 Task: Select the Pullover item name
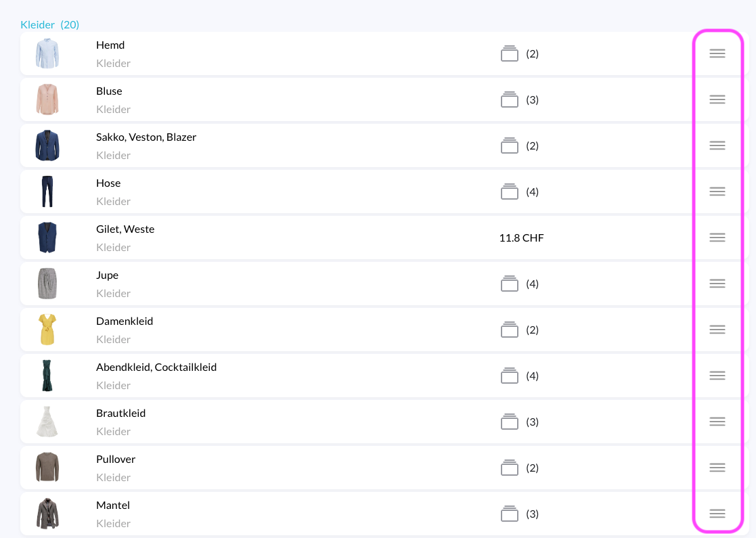pos(116,459)
